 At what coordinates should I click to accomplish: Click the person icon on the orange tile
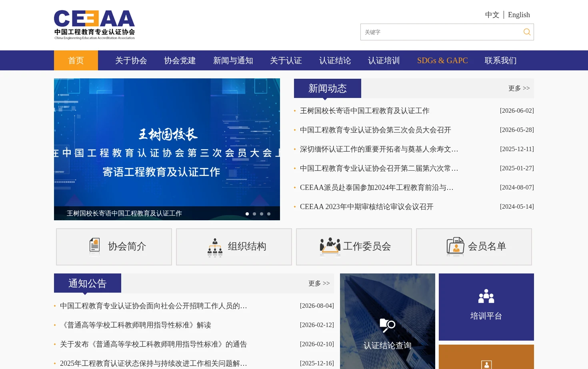point(486,365)
